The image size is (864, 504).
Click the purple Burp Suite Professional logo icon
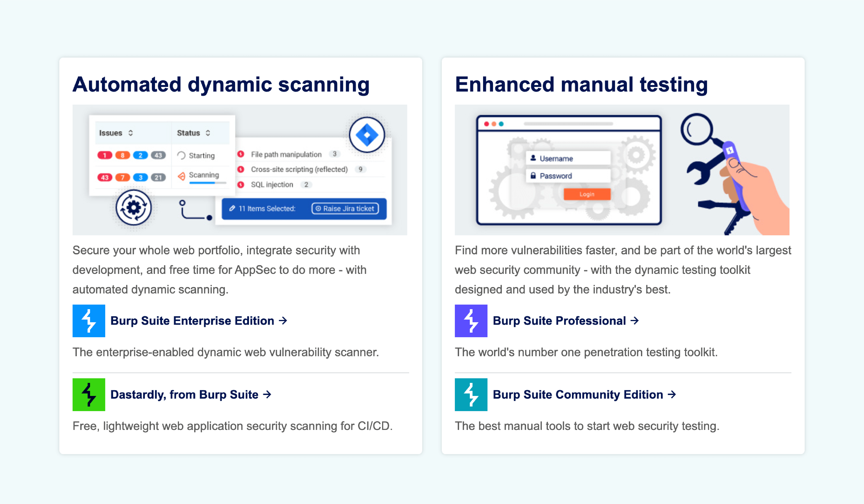point(471,321)
